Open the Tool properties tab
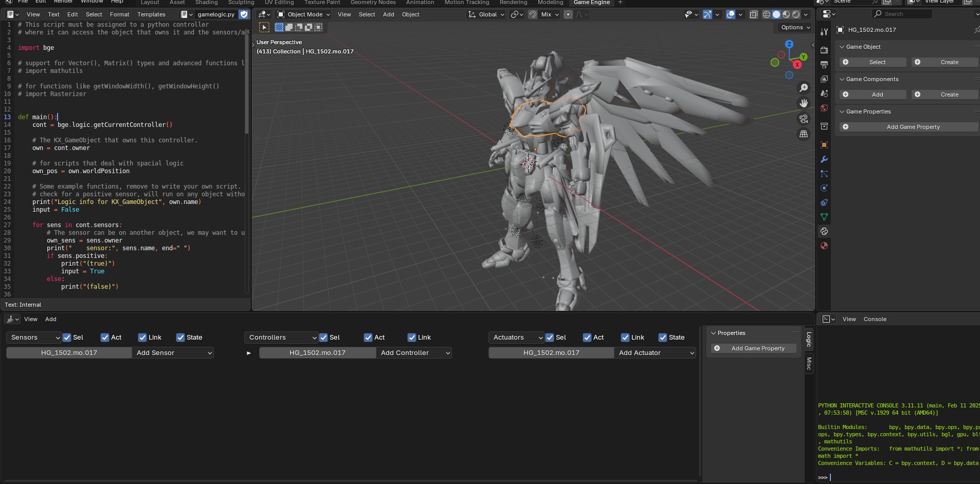Viewport: 980px width, 484px height. (824, 32)
